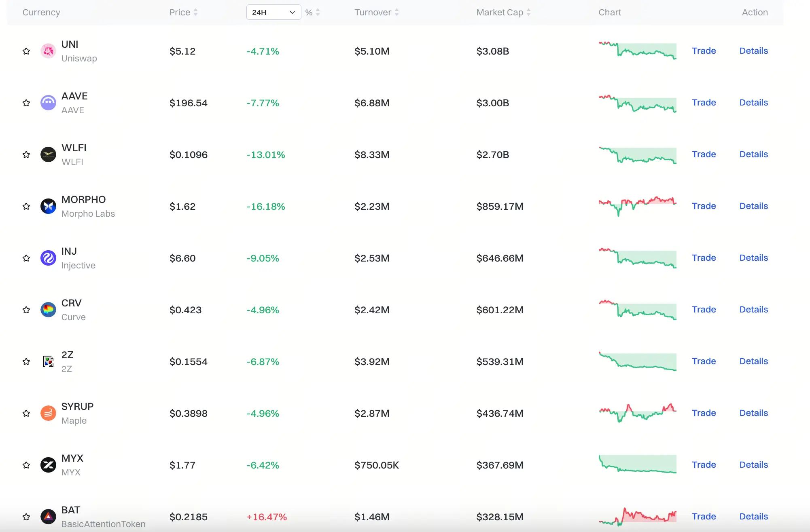This screenshot has width=810, height=532.
Task: Sort by Turnover column header
Action: (376, 12)
